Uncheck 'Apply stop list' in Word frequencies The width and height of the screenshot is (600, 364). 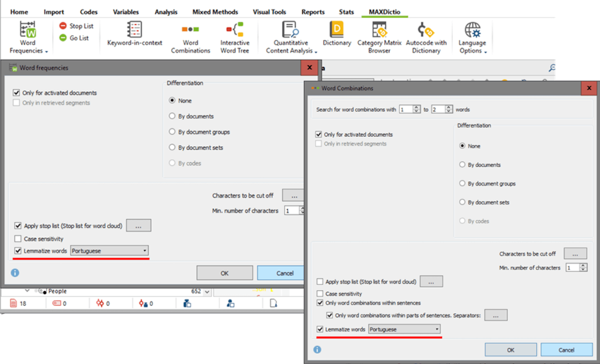click(x=18, y=226)
